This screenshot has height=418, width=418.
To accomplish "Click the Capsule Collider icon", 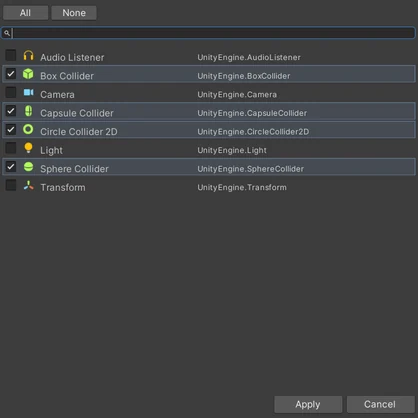I will 28,111.
